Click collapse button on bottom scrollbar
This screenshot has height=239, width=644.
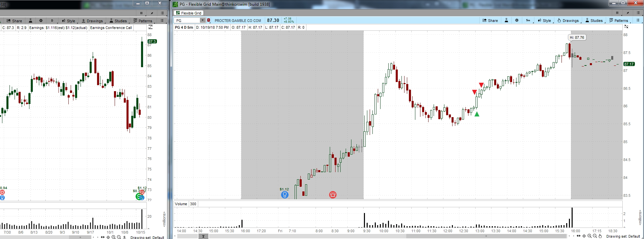(203, 236)
